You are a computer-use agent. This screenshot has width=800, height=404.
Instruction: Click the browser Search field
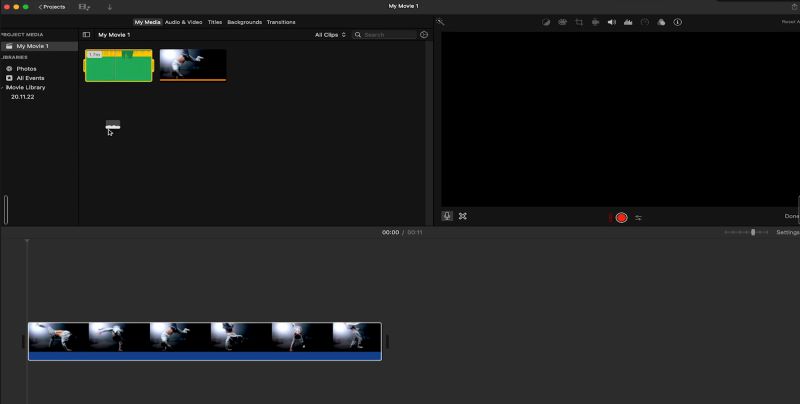(x=386, y=35)
